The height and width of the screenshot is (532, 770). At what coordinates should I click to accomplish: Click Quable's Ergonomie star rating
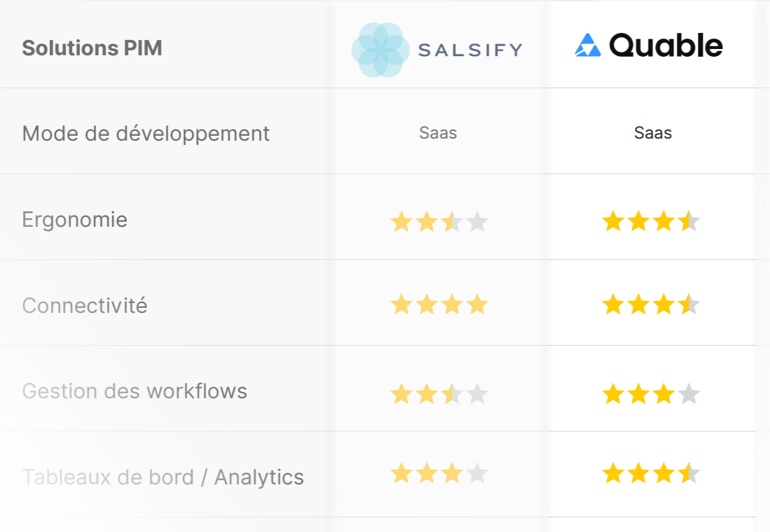(x=651, y=220)
